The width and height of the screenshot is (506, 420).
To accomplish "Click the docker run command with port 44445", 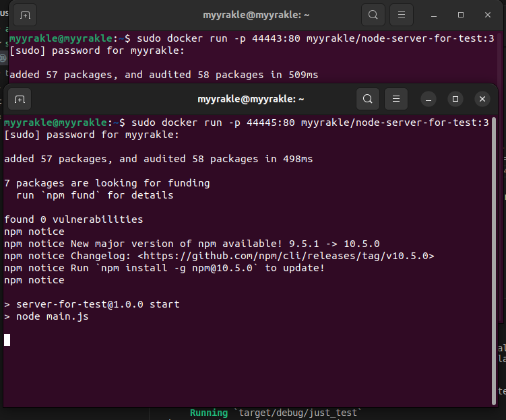I will pyautogui.click(x=310, y=123).
